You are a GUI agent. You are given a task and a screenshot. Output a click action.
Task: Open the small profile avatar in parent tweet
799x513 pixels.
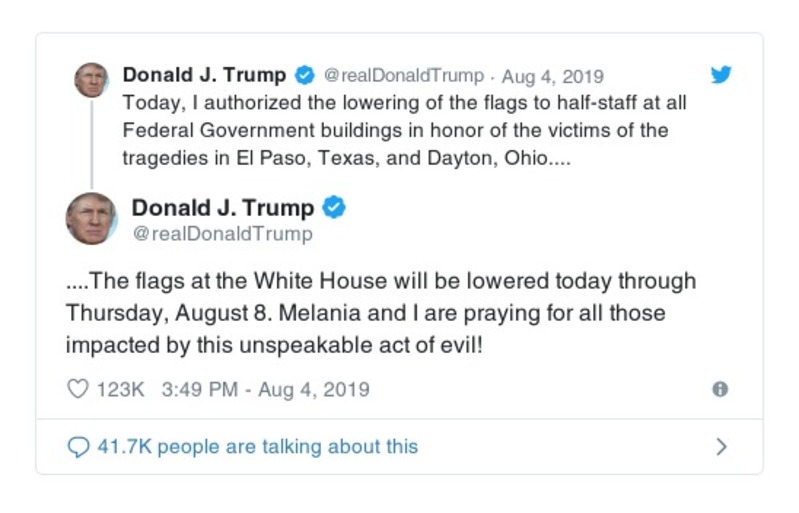coord(91,80)
